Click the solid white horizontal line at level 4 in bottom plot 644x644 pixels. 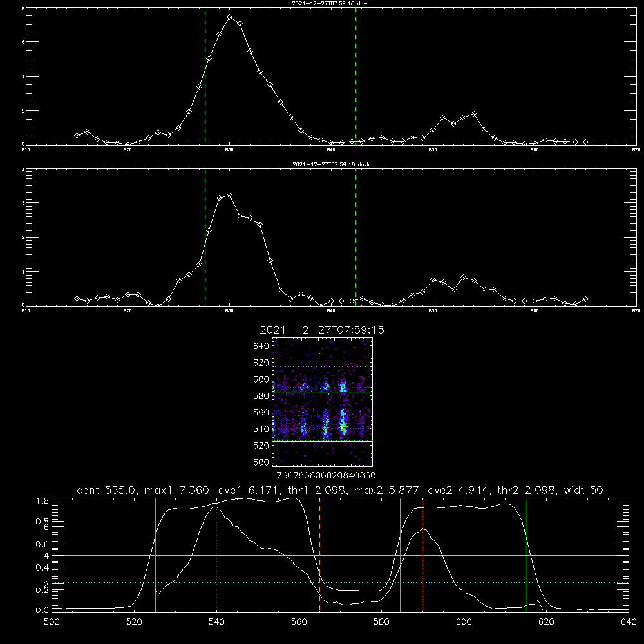(x=340, y=555)
